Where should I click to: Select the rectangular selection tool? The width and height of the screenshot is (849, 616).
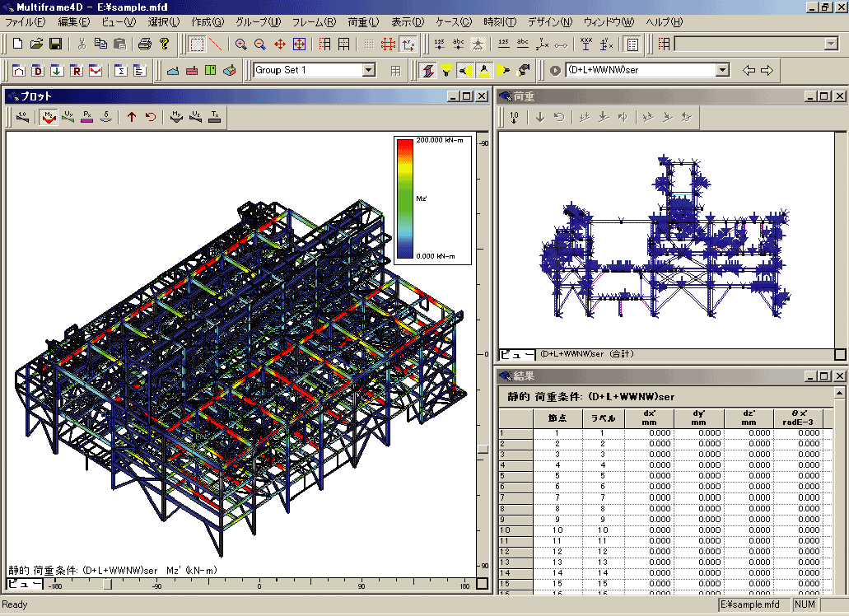197,44
